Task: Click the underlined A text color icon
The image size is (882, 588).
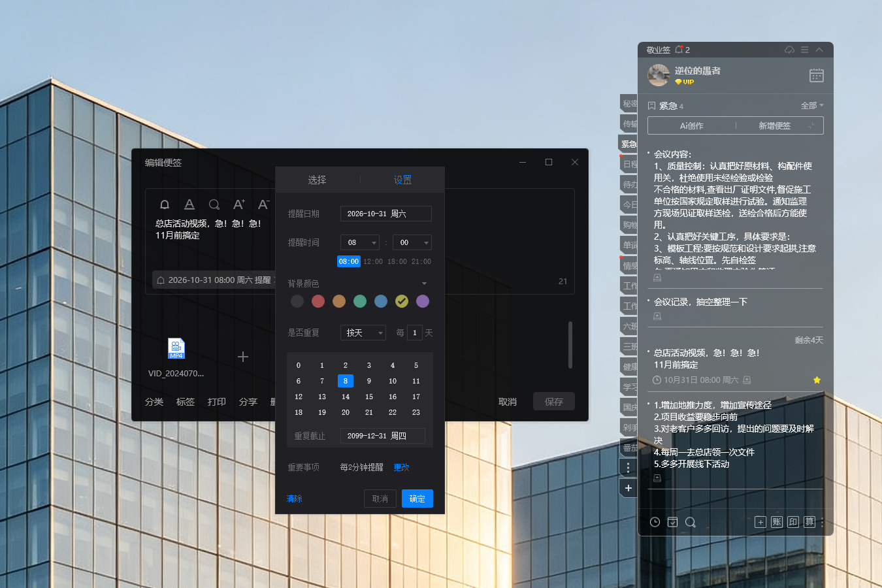Action: [x=189, y=204]
